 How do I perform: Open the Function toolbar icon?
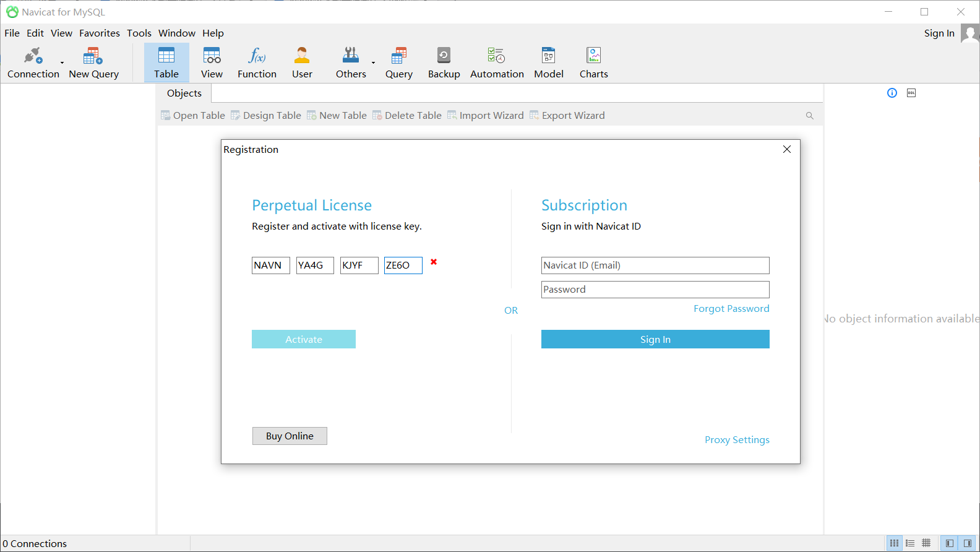257,63
